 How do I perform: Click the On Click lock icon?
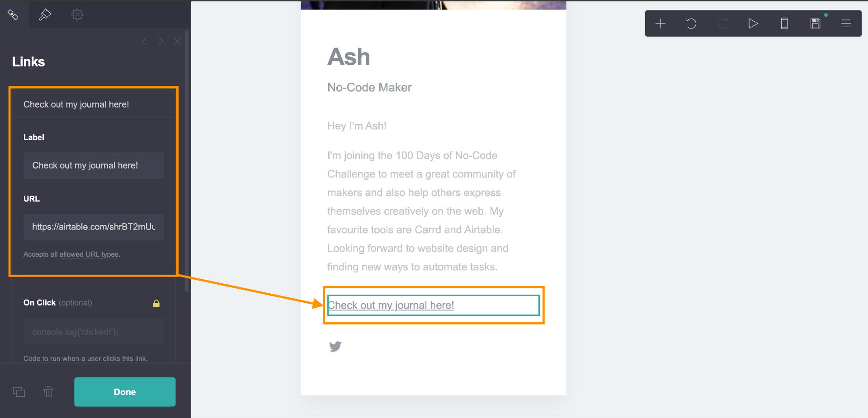[156, 303]
